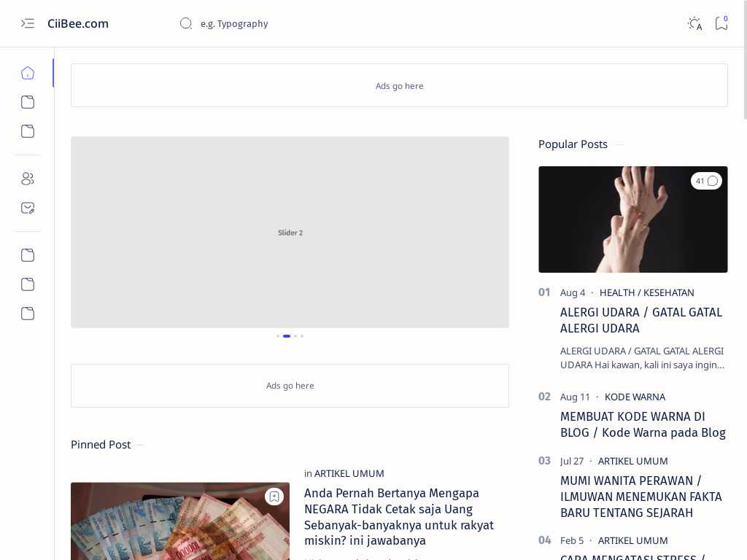This screenshot has height=560, width=747.
Task: Click the search magnifier icon
Action: coord(186,23)
